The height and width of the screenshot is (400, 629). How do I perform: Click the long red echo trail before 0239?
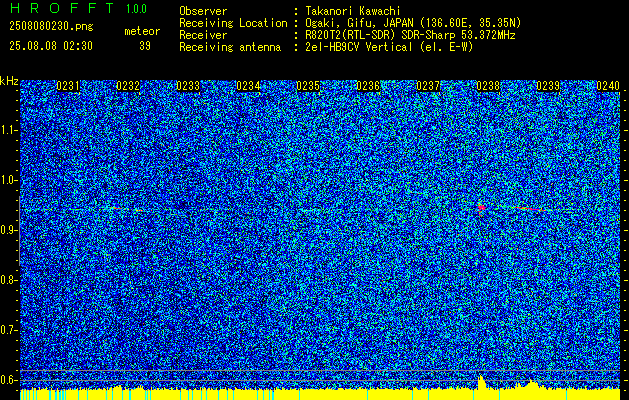click(x=528, y=209)
